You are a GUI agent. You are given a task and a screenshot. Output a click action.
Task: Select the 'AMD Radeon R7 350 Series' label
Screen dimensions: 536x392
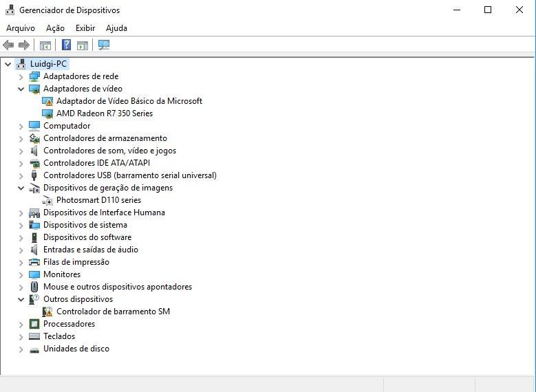[105, 113]
